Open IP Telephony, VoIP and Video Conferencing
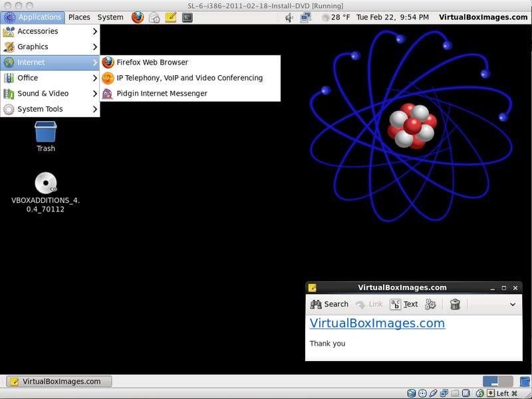 (190, 78)
